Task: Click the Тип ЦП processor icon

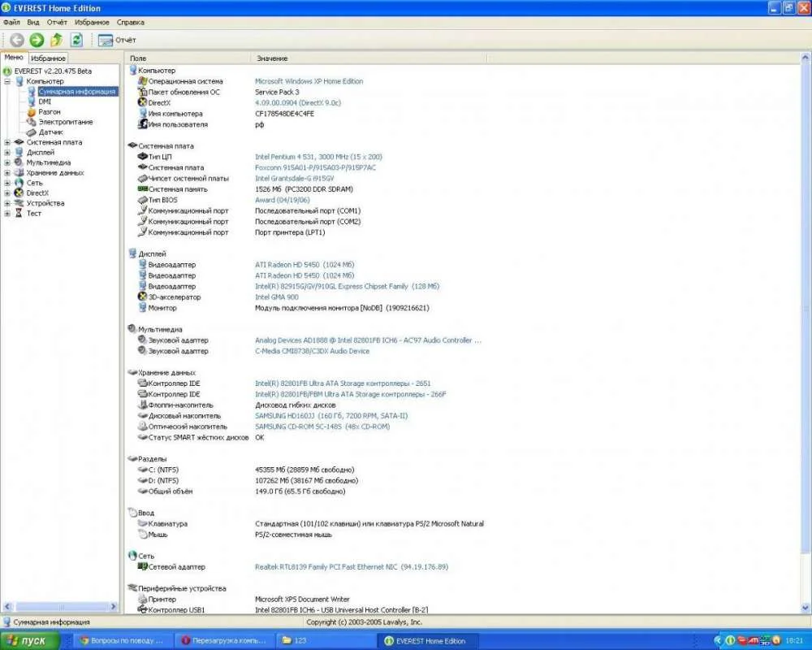Action: coord(143,157)
